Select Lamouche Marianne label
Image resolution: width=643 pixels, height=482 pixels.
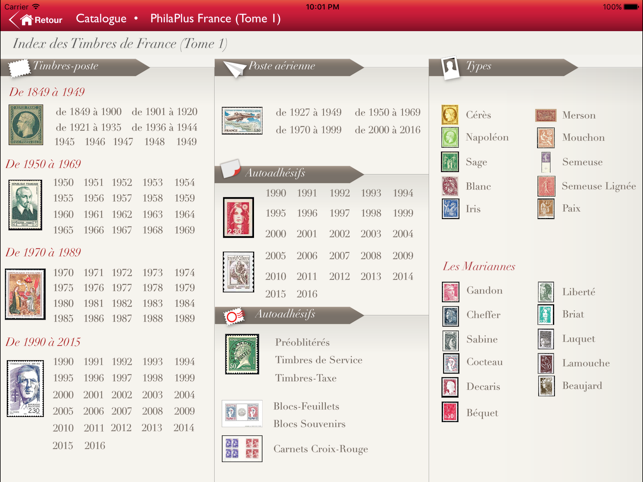(586, 363)
